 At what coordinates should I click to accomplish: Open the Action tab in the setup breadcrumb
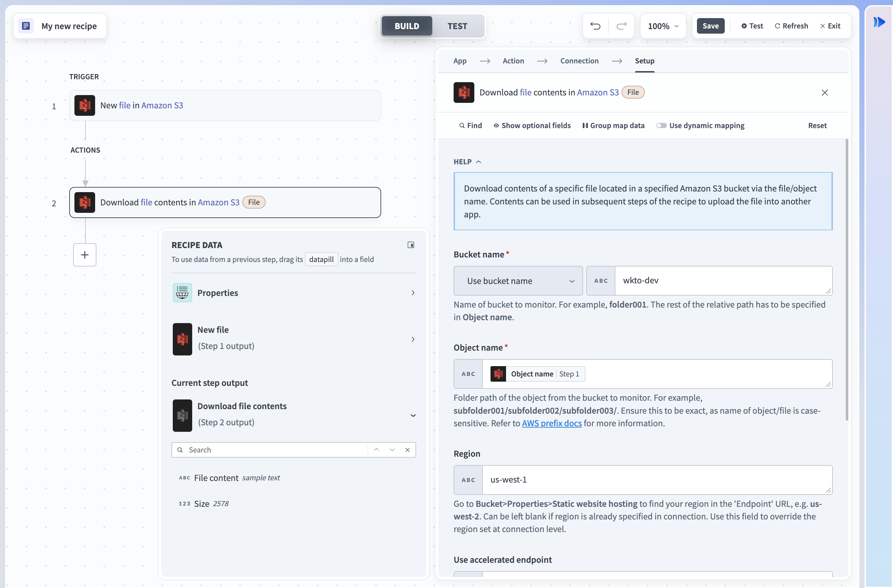tap(513, 61)
